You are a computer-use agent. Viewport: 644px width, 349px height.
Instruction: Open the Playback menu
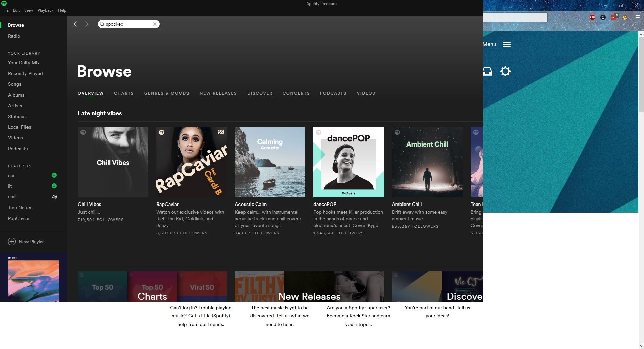(x=45, y=10)
